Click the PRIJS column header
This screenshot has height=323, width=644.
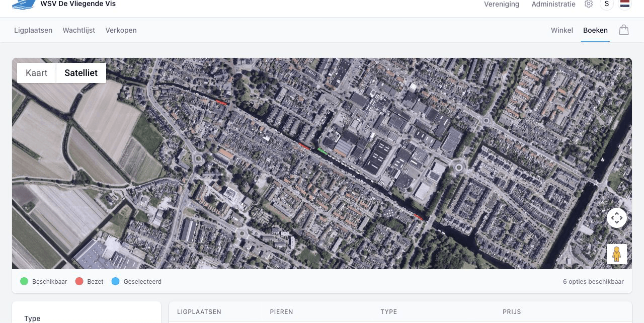pos(512,312)
